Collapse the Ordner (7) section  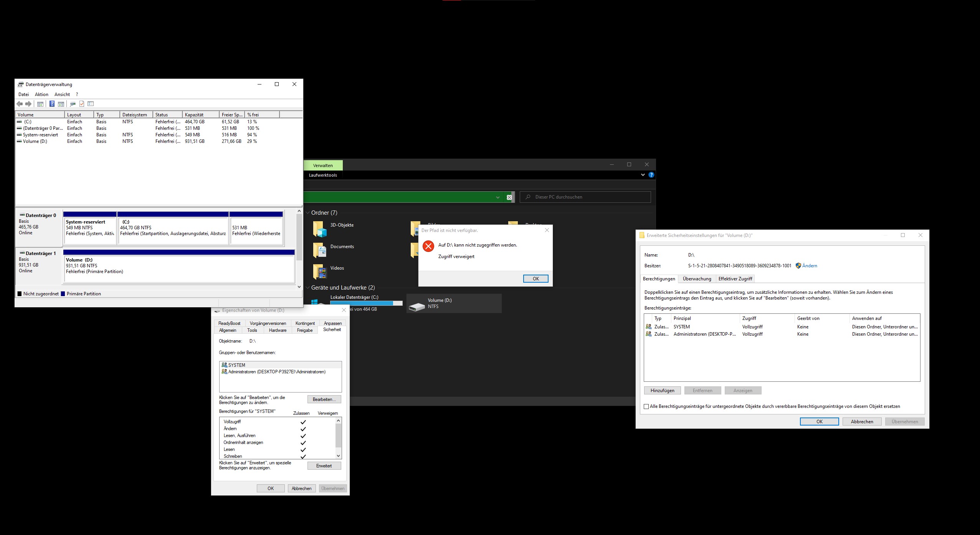307,212
